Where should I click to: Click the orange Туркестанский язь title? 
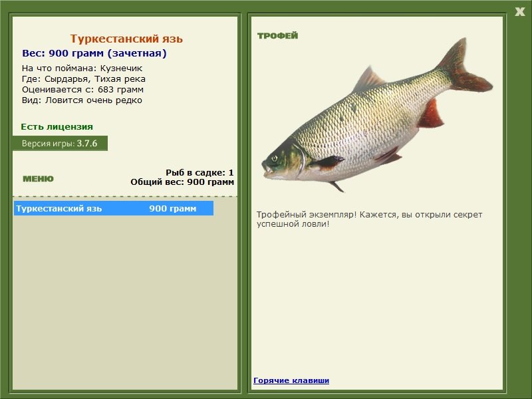[x=126, y=39]
